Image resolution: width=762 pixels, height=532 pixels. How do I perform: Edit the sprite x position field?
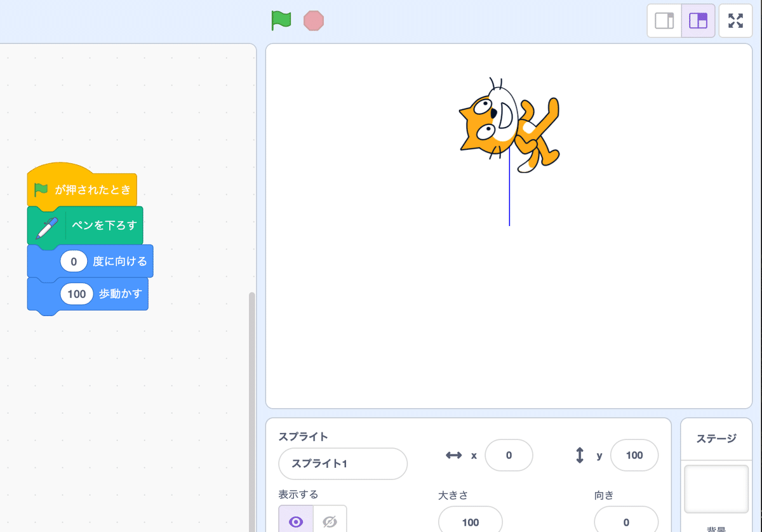pyautogui.click(x=509, y=455)
